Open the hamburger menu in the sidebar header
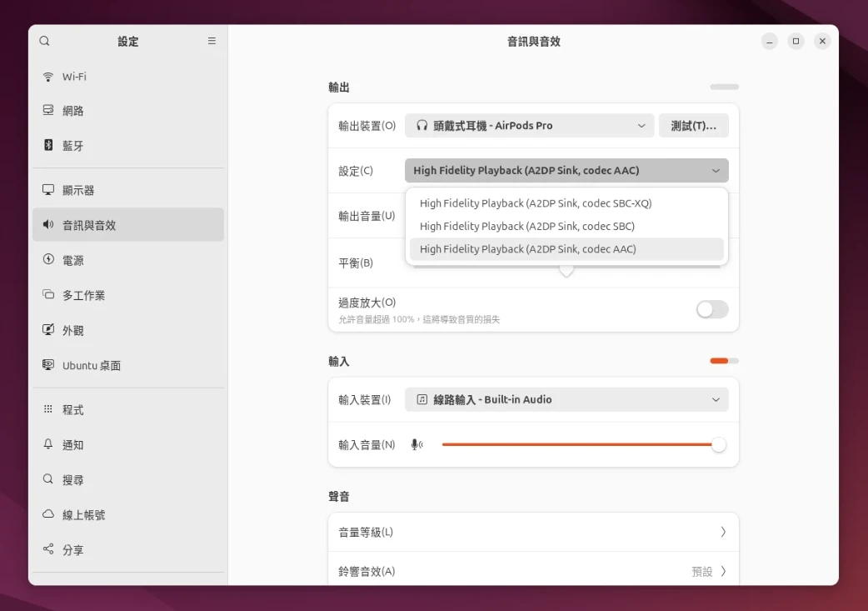This screenshot has width=868, height=611. (212, 41)
